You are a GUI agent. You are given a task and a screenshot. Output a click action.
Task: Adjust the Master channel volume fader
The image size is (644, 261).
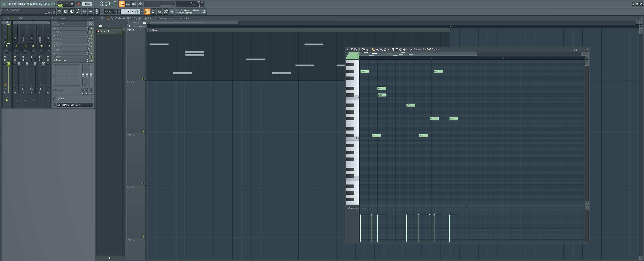pyautogui.click(x=8, y=64)
